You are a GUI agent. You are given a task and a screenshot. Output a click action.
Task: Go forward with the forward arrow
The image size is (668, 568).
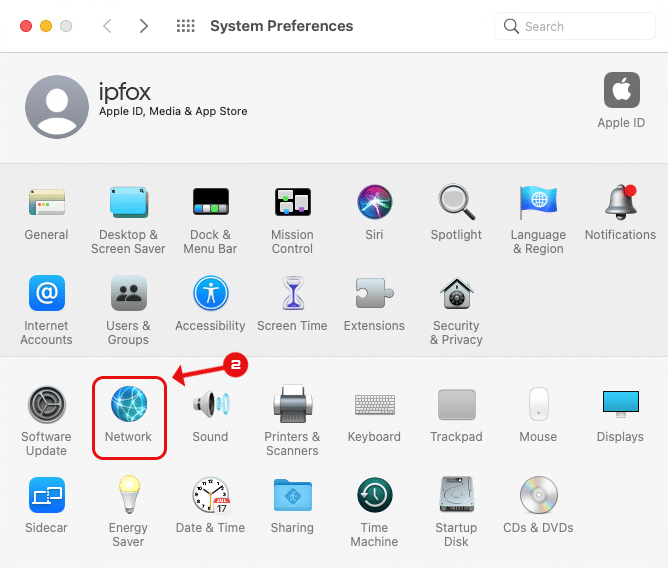pyautogui.click(x=144, y=26)
